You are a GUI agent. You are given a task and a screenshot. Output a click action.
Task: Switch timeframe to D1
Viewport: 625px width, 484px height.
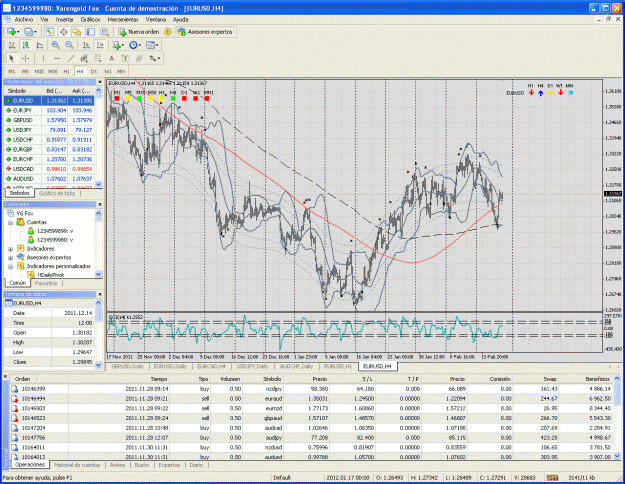click(x=94, y=71)
